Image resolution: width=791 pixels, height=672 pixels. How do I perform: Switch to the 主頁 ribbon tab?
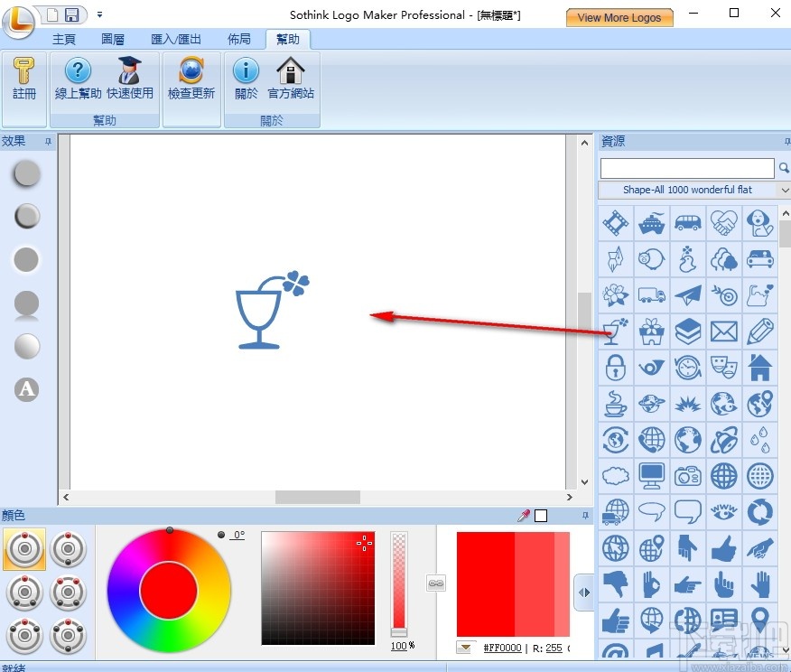point(63,39)
